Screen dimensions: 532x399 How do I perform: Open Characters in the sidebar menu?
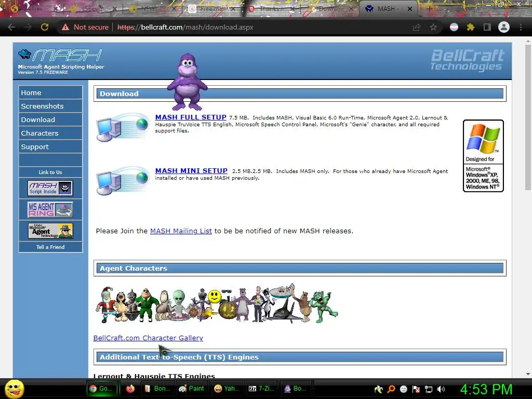point(50,134)
